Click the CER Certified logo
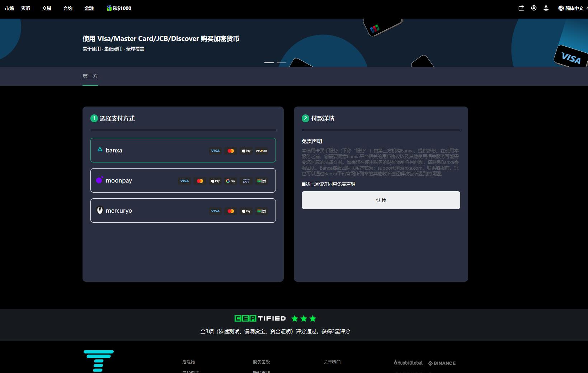This screenshot has height=373, width=588. click(260, 318)
